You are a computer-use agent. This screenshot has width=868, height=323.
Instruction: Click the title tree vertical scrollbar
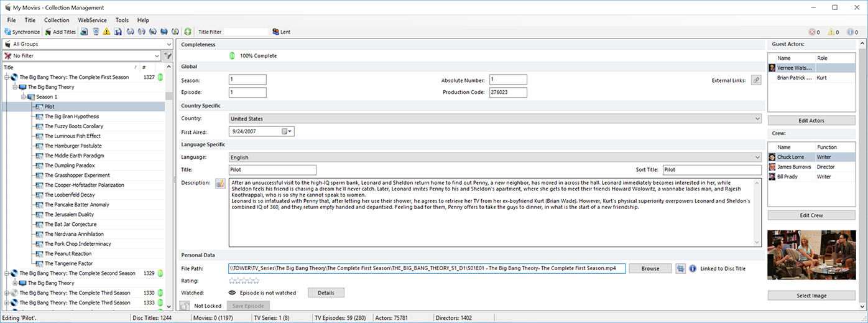[169, 187]
